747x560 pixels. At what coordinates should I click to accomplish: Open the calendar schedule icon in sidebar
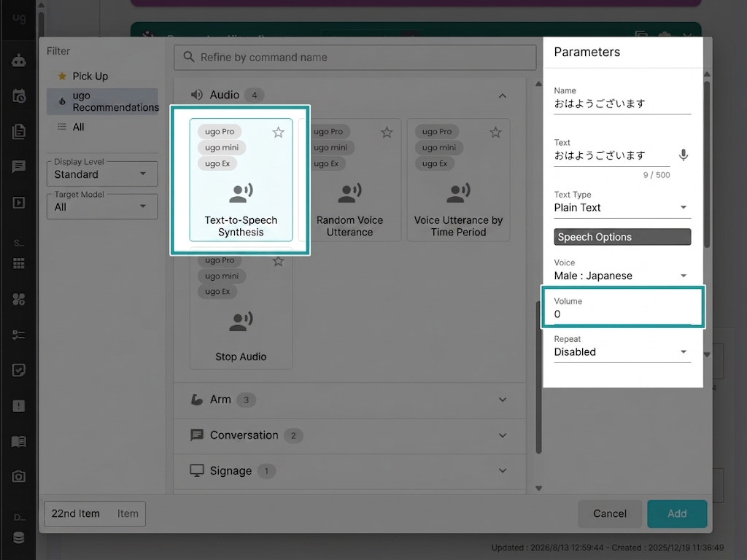point(18,96)
